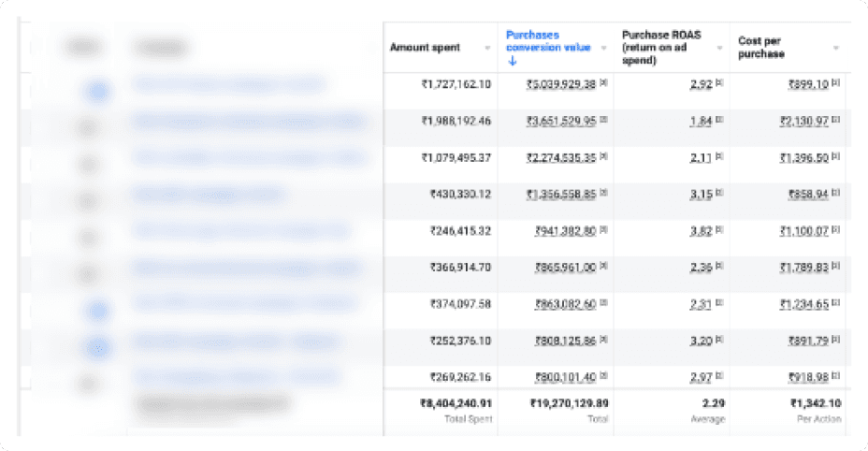Sort by the Amount spent header
This screenshot has width=868, height=451.
(425, 48)
